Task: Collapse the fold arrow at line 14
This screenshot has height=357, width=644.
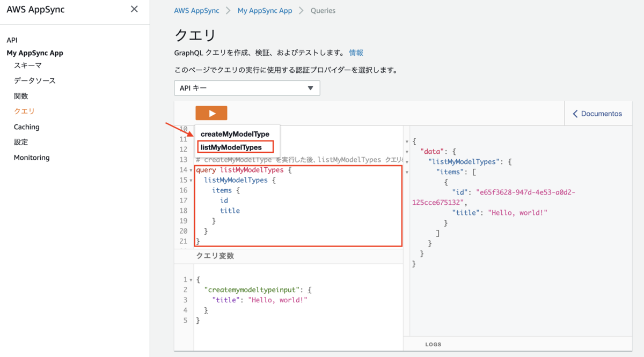Action: [x=191, y=170]
